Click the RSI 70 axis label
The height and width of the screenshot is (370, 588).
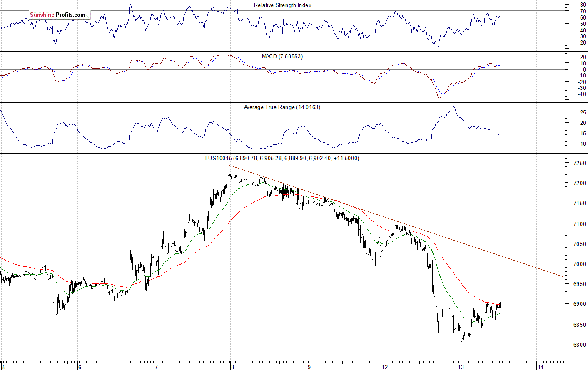583,11
